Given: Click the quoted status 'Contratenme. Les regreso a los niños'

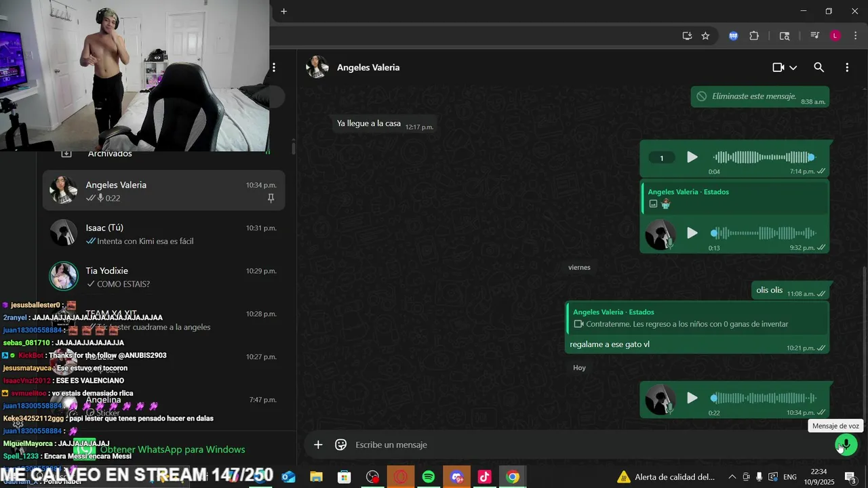Looking at the screenshot, I should (696, 319).
